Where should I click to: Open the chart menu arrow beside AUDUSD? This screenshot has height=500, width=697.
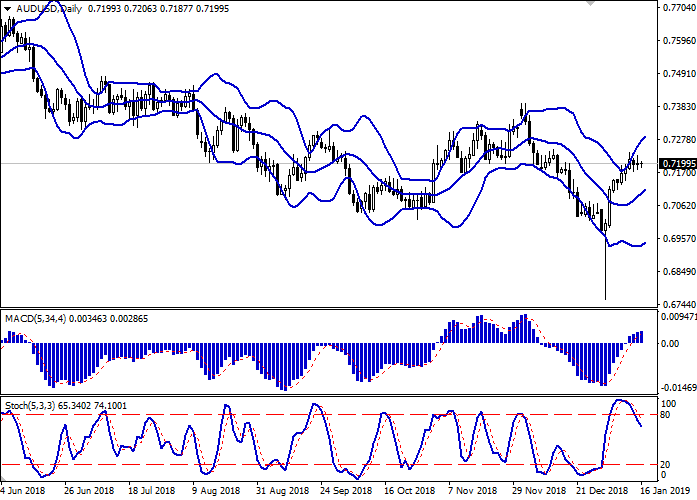(8, 9)
